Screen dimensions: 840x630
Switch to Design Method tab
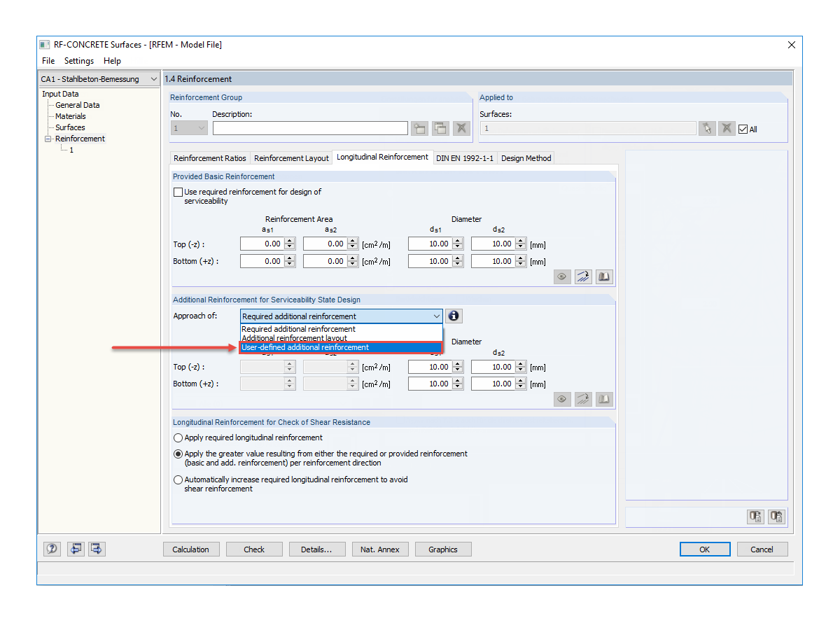click(526, 158)
